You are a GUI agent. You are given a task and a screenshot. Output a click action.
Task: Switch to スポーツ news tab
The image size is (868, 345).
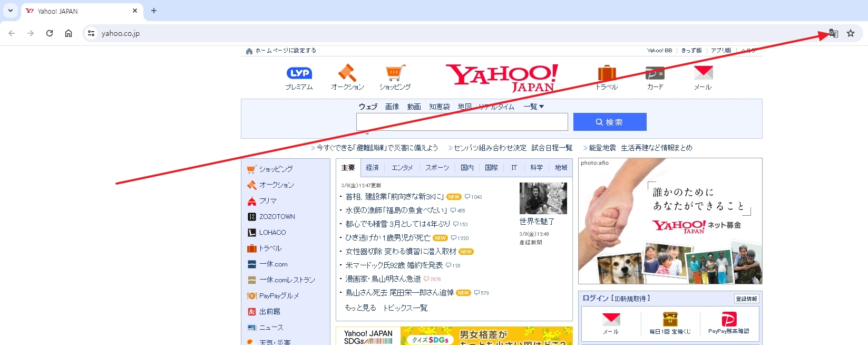pos(437,168)
